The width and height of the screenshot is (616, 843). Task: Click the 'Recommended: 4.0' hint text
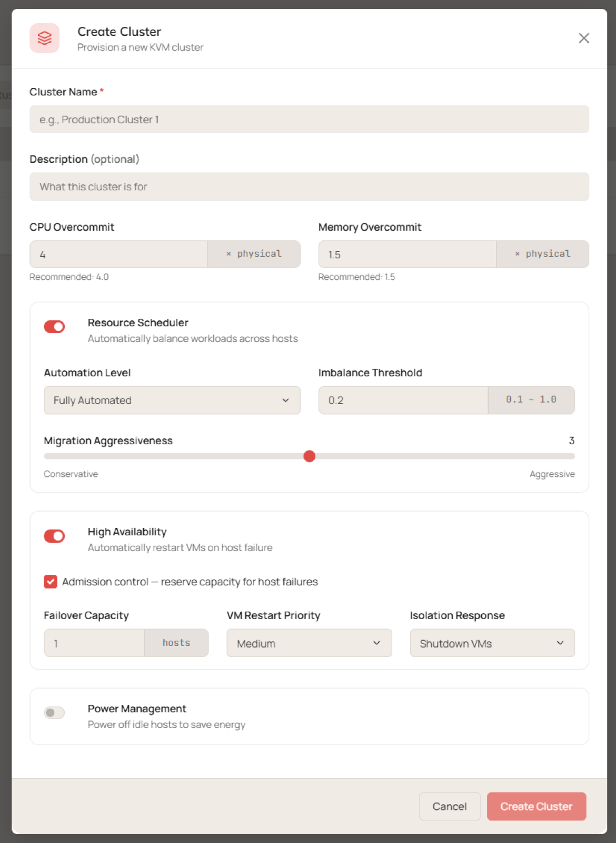(x=69, y=277)
